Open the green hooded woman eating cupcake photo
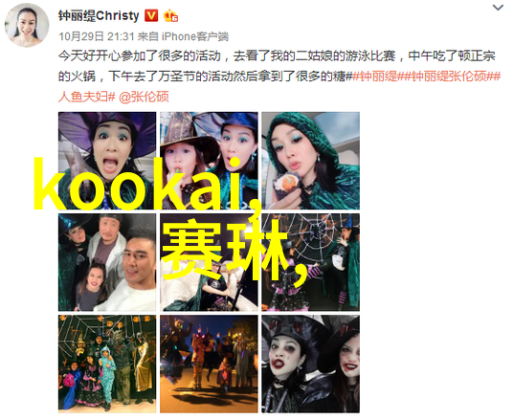Viewport: 513px width, 420px height. coord(310,161)
